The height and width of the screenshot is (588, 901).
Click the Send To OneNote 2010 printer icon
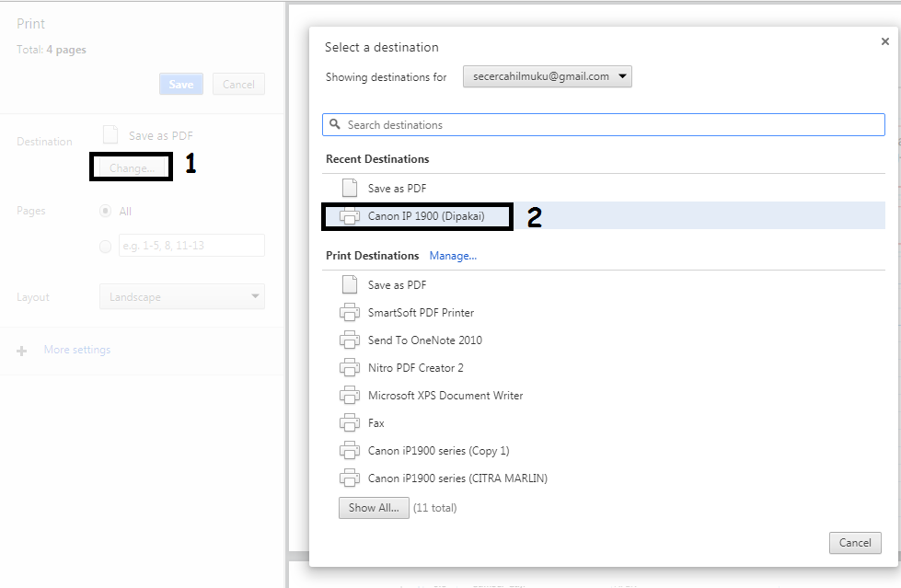click(350, 340)
